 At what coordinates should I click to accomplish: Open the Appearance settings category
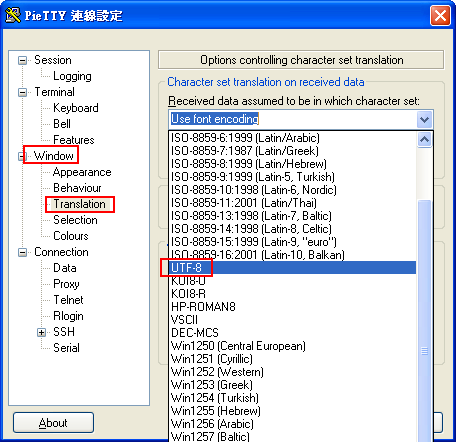pos(82,172)
